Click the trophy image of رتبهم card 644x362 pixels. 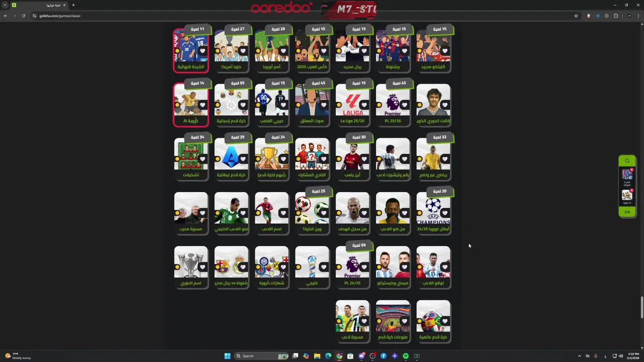coord(272,154)
